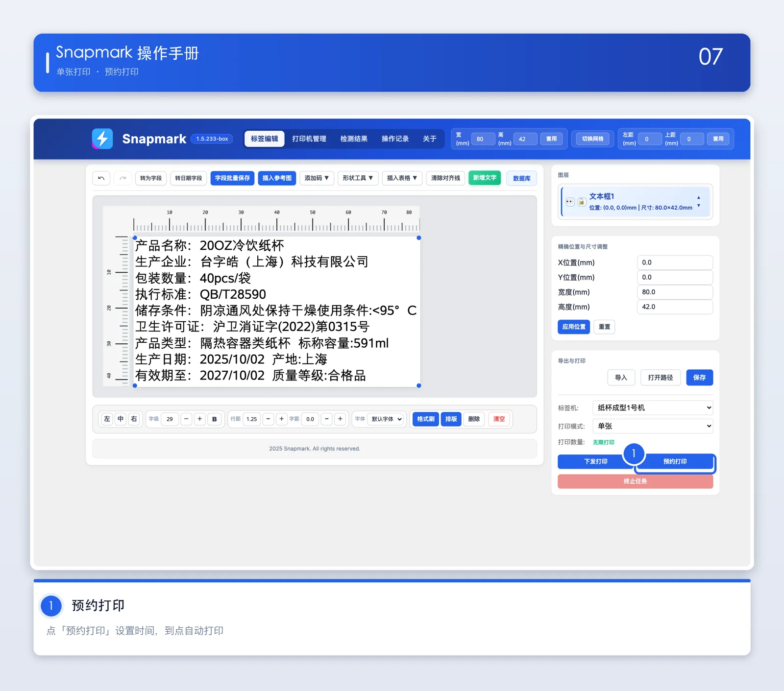Click the 打开路径 button
The width and height of the screenshot is (784, 691).
pyautogui.click(x=661, y=378)
